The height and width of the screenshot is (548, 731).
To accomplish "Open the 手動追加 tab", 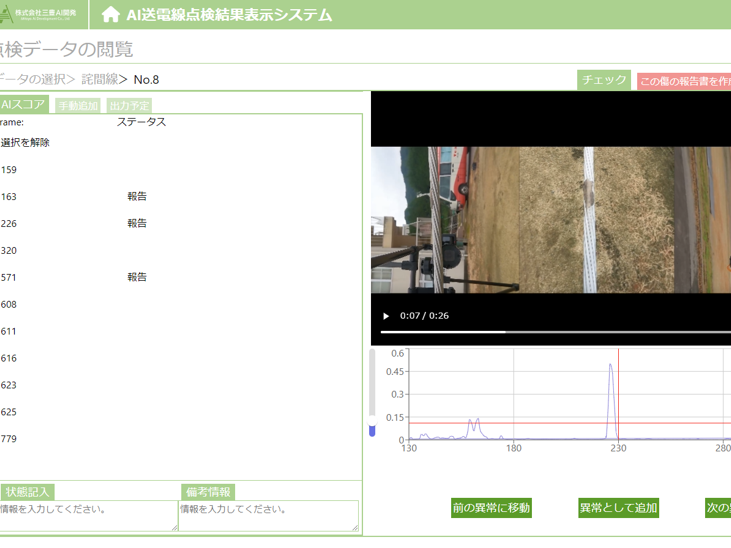I will [78, 106].
